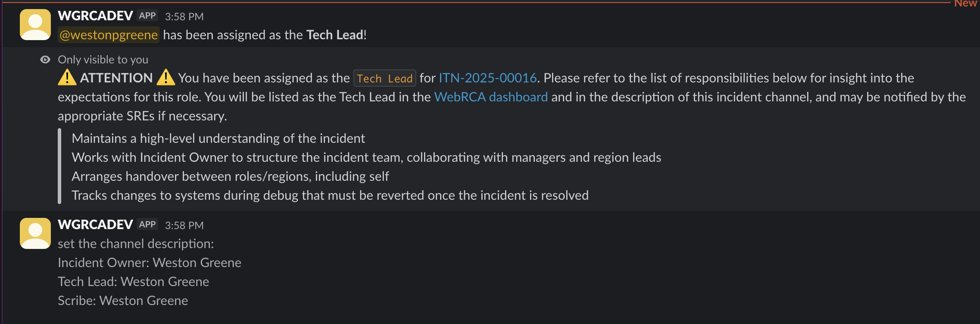Click the "Incident Owner: Weston Greene" line

(150, 263)
